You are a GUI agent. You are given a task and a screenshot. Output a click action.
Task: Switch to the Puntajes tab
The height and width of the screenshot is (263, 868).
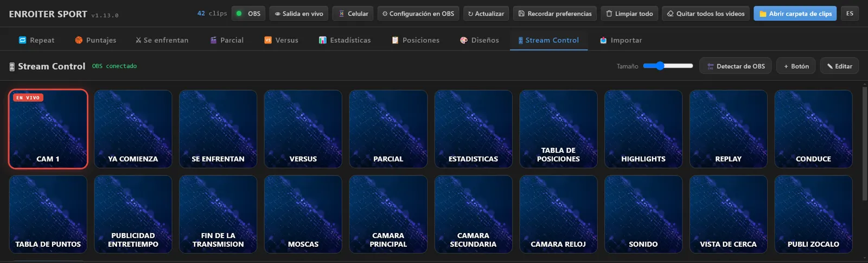95,40
